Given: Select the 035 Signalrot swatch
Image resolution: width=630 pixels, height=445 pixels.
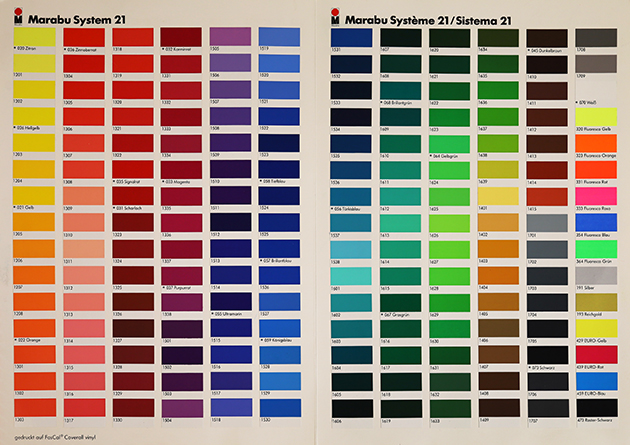Looking at the screenshot, I should (x=133, y=169).
